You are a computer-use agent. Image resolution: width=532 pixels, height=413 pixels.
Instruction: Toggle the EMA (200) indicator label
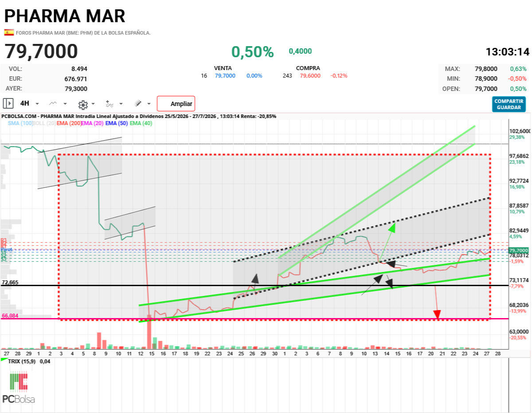pos(69,123)
